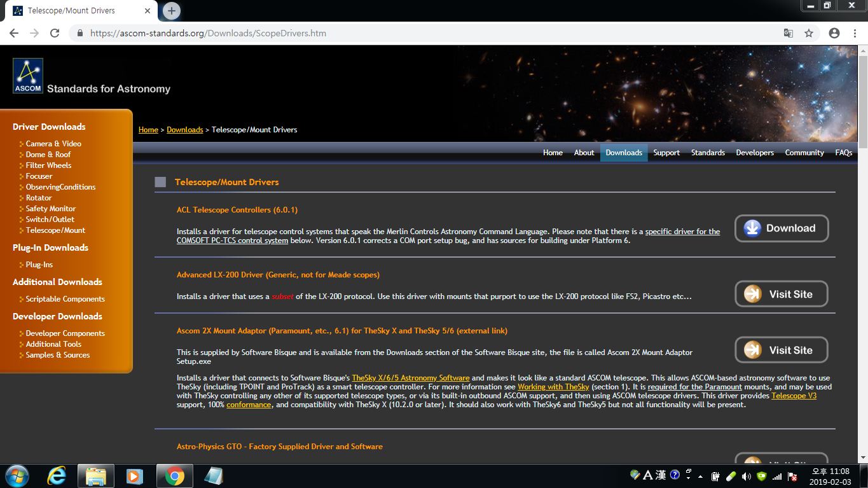
Task: Open the Community navigation menu item
Action: pyautogui.click(x=804, y=153)
